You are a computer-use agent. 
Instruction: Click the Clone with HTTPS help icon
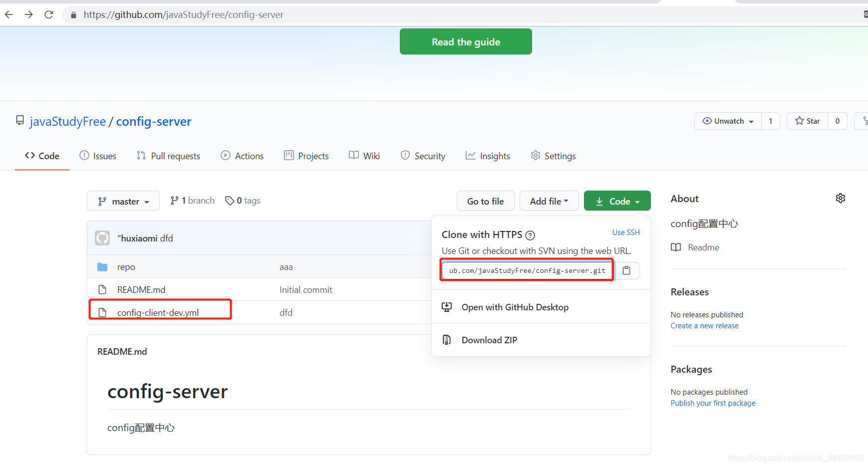click(x=530, y=235)
